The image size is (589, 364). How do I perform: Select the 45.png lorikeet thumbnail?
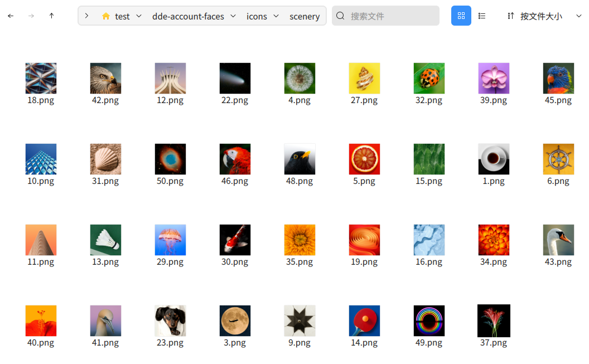coord(558,78)
